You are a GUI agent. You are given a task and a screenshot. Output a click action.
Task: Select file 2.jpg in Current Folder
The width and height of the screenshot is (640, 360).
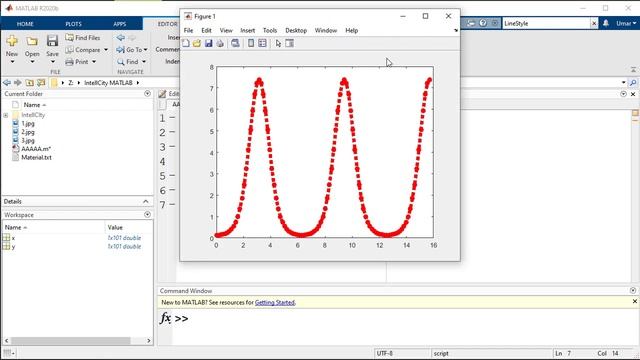pyautogui.click(x=28, y=132)
